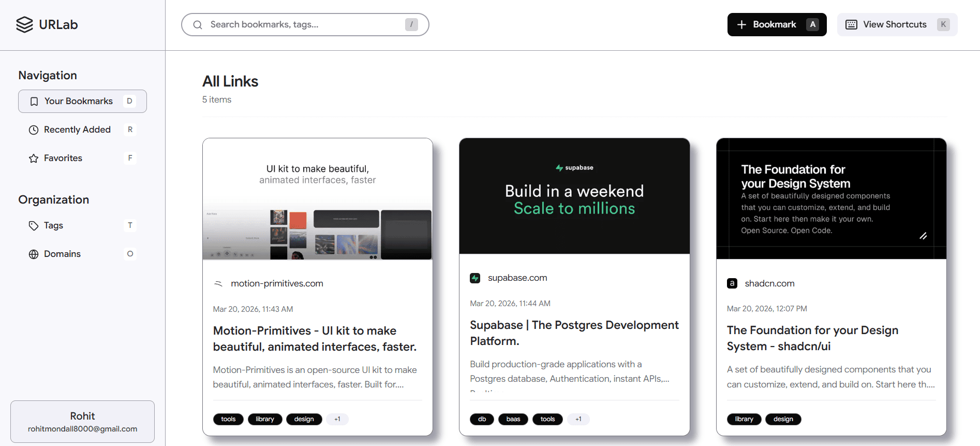Click the clock icon beside Recently Added

[x=34, y=130]
